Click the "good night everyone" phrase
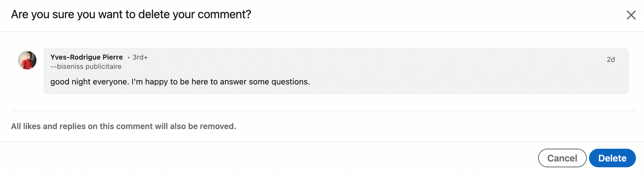644x173 pixels. pyautogui.click(x=90, y=82)
